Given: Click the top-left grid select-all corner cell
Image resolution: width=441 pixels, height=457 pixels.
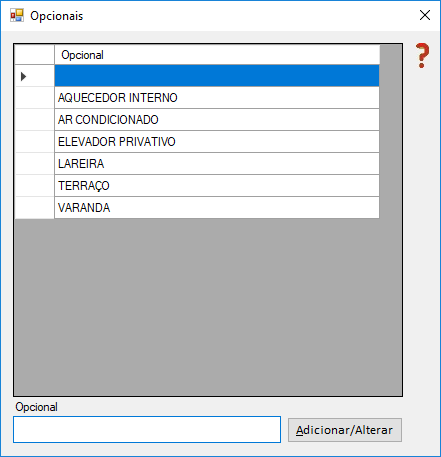Looking at the screenshot, I should [35, 55].
